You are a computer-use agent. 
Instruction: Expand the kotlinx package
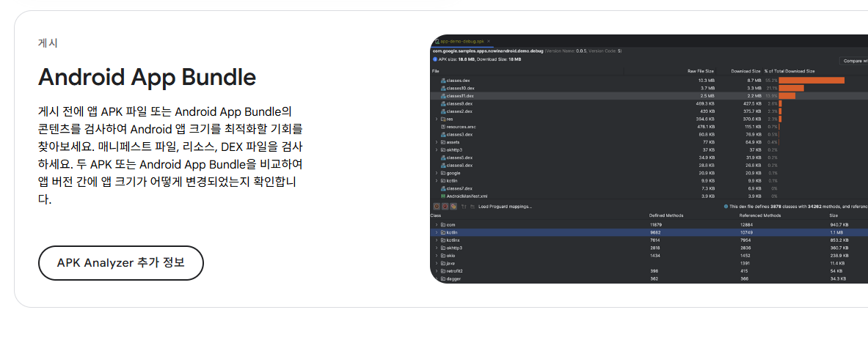point(437,240)
